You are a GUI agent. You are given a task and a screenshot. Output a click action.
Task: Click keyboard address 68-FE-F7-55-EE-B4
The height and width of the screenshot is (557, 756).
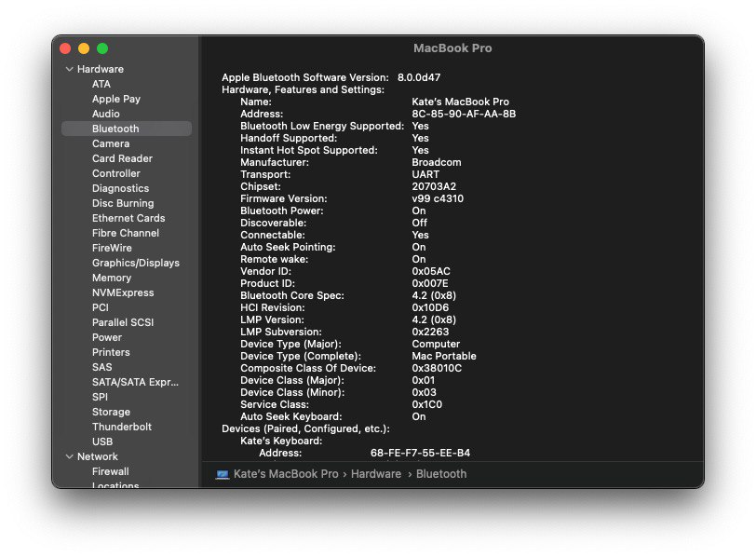click(420, 453)
